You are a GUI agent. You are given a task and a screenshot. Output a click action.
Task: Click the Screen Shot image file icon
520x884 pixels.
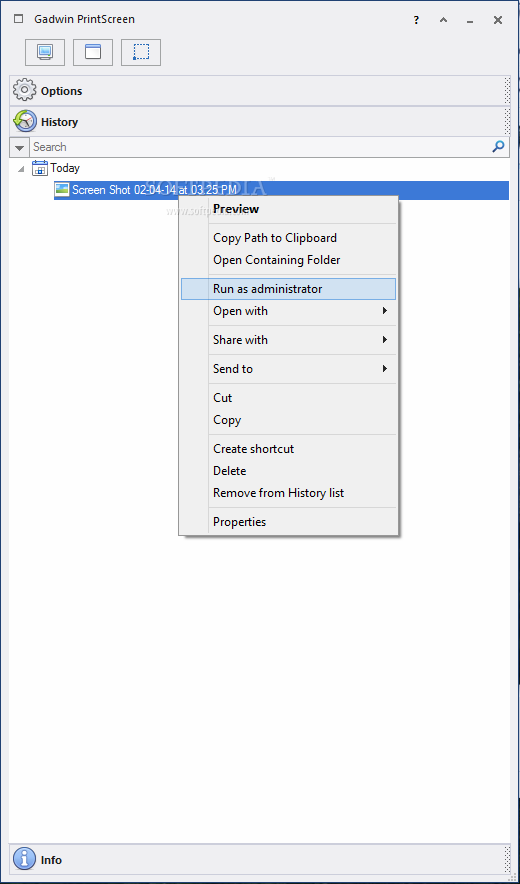(61, 190)
